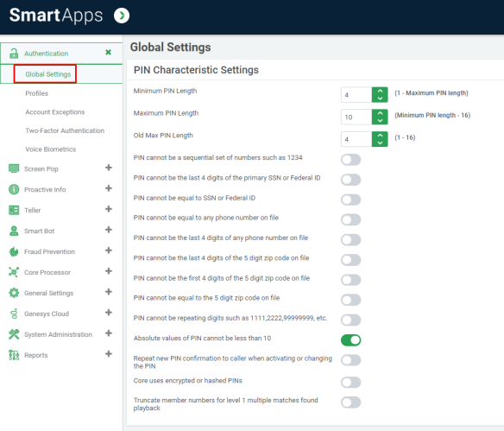Click the Screen Pop monitor icon
This screenshot has height=431, width=504.
coord(14,168)
